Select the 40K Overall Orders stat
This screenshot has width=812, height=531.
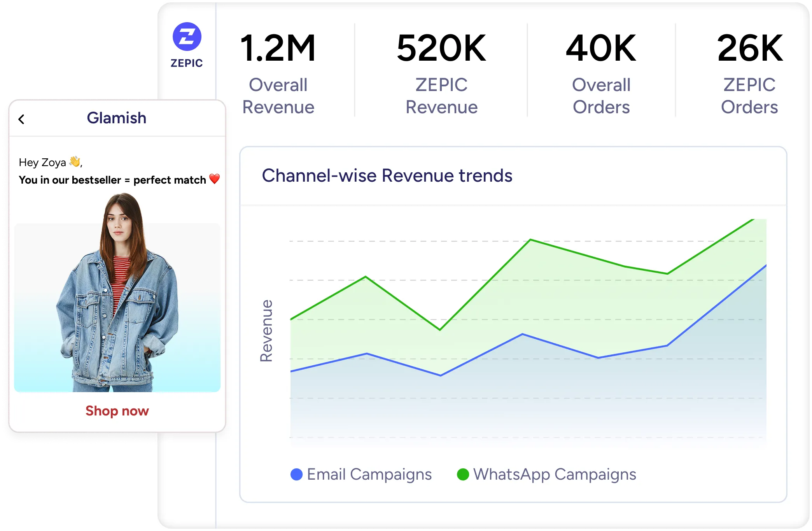pyautogui.click(x=601, y=73)
